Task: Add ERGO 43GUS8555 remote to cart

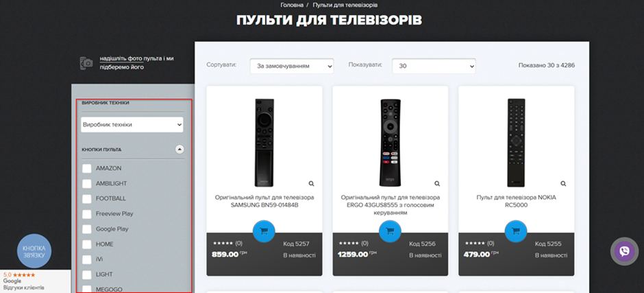Action: click(390, 231)
